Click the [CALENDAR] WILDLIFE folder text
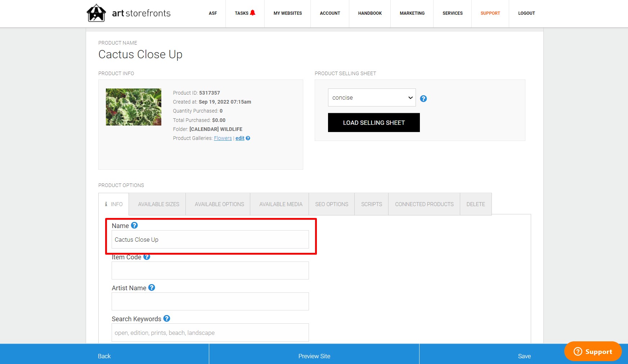Image resolution: width=628 pixels, height=364 pixels. tap(216, 129)
